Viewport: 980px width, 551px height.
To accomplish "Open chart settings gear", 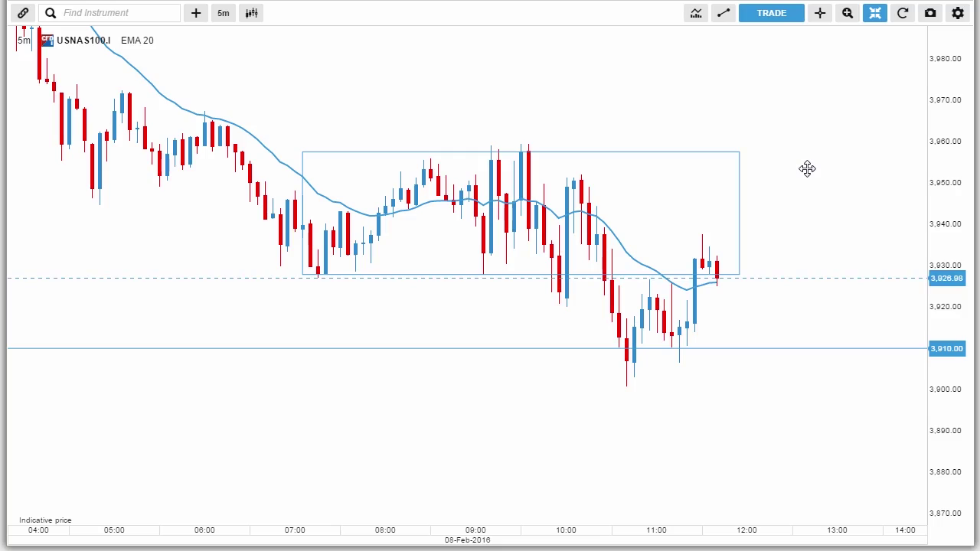I will point(958,13).
